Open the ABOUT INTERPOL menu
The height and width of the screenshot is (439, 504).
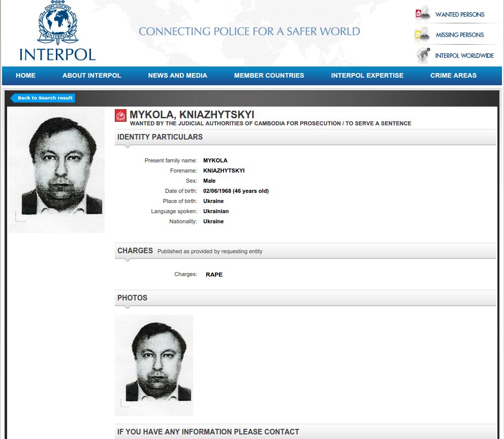pyautogui.click(x=91, y=76)
